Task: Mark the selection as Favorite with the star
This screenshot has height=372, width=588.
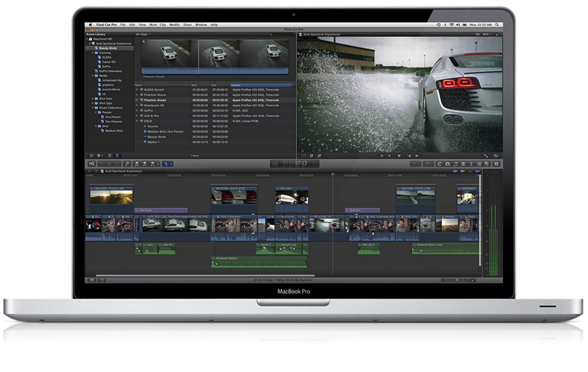Action: coord(102,164)
